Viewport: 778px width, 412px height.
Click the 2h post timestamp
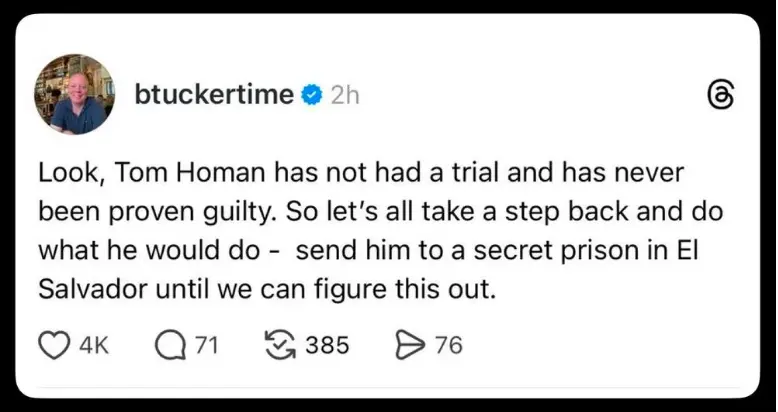pos(345,95)
